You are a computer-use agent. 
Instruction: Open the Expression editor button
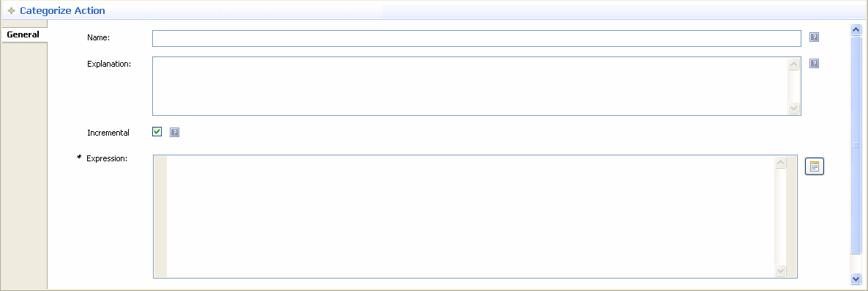815,166
